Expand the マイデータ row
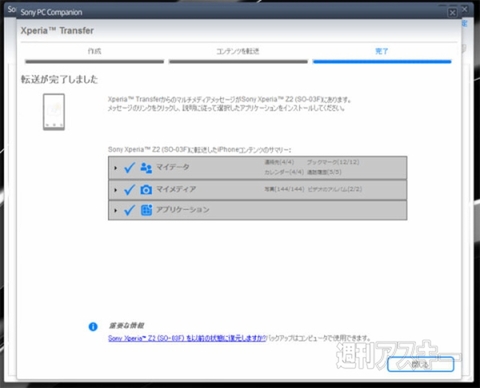480x388 pixels. 115,168
